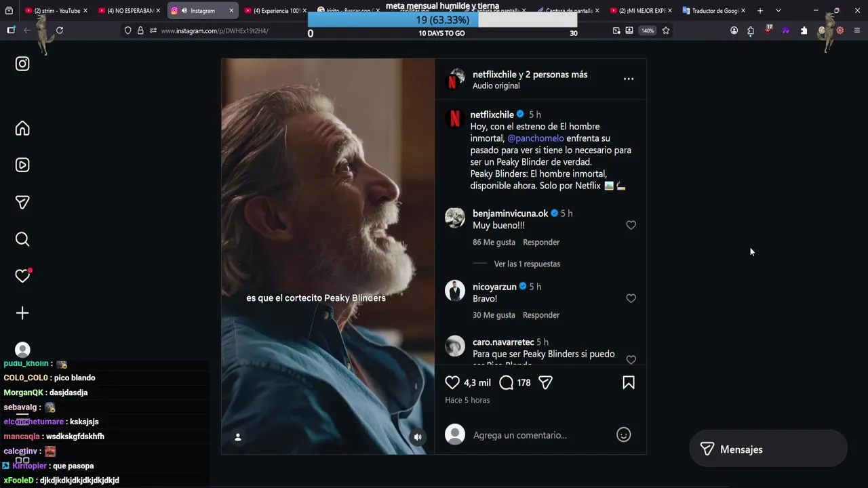868x488 pixels.
Task: Open comments via the speech bubble icon
Action: (x=506, y=382)
